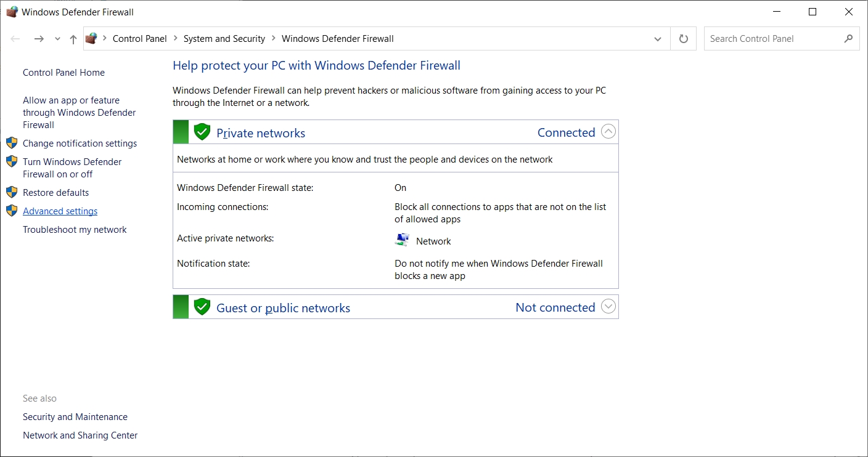Click the green shield icon beside Private networks

(202, 132)
